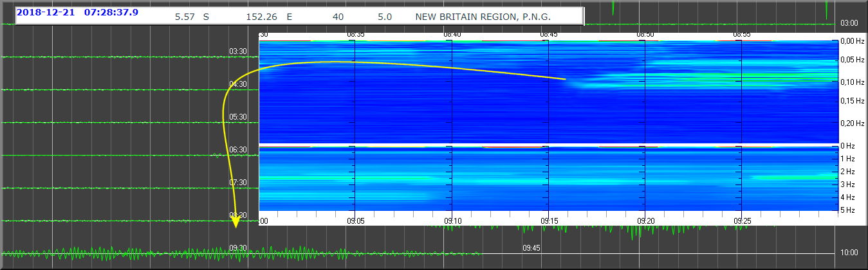Click the '09:10' spectrogram time tick
868x270 pixels.
[452, 221]
